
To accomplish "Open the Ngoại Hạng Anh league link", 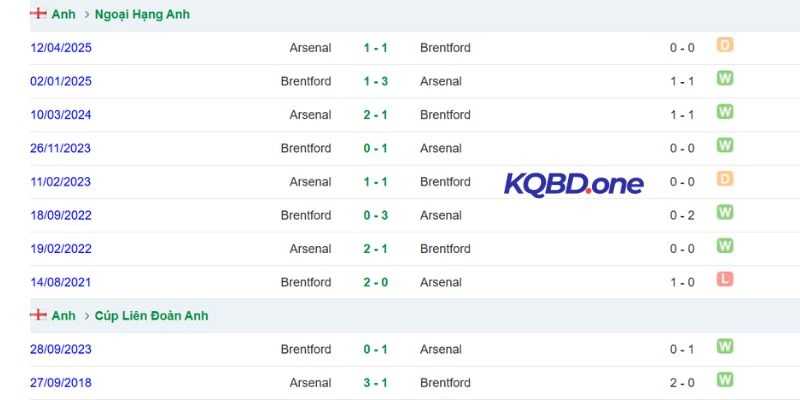I will tap(142, 15).
